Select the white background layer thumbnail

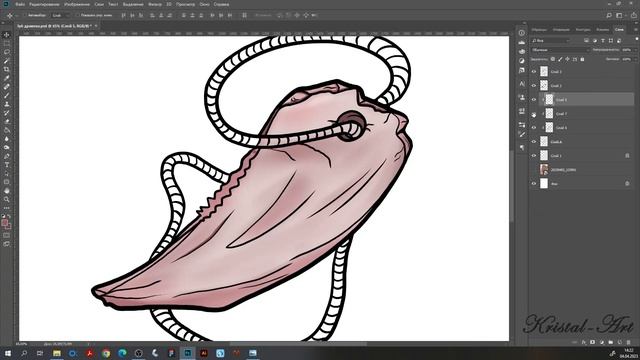coord(544,184)
